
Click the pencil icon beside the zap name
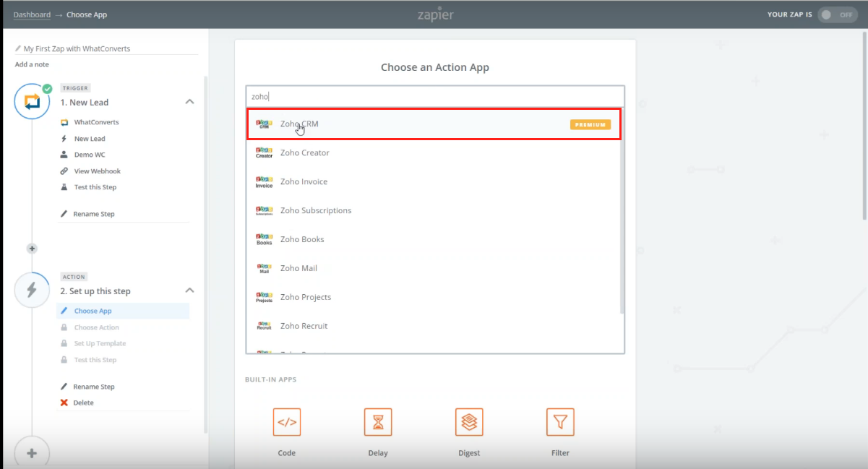click(x=18, y=48)
